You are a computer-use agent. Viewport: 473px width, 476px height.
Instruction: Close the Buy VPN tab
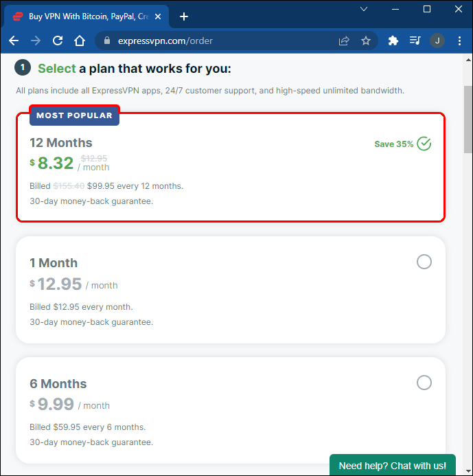(158, 16)
